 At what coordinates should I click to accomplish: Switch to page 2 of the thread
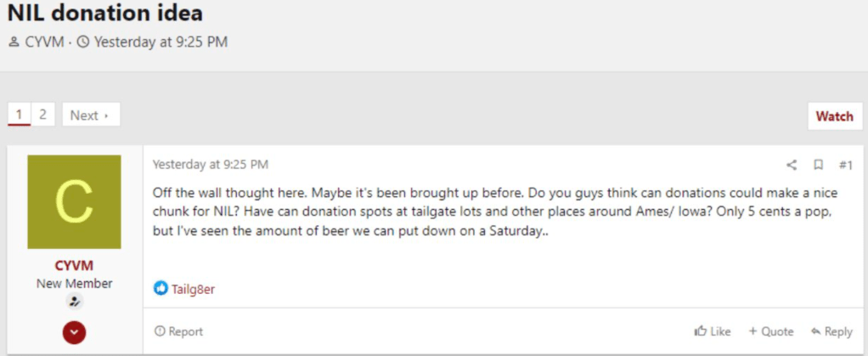pyautogui.click(x=42, y=115)
